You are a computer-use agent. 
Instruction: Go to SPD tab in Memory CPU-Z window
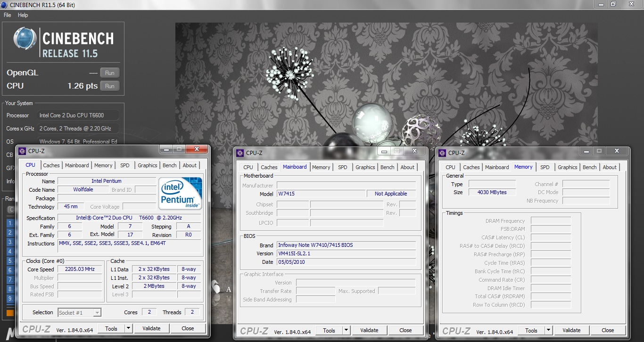point(545,167)
